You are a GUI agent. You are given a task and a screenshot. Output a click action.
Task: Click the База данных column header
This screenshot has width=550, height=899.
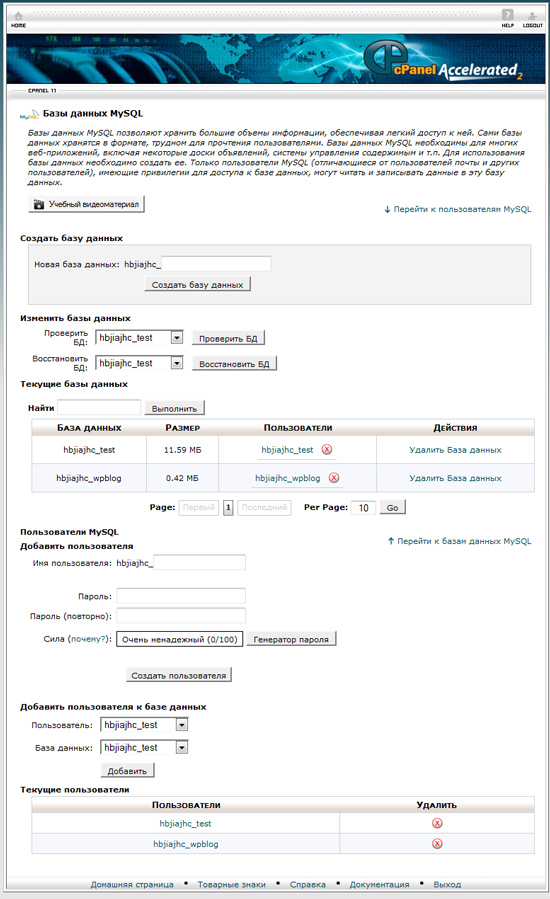click(x=89, y=428)
